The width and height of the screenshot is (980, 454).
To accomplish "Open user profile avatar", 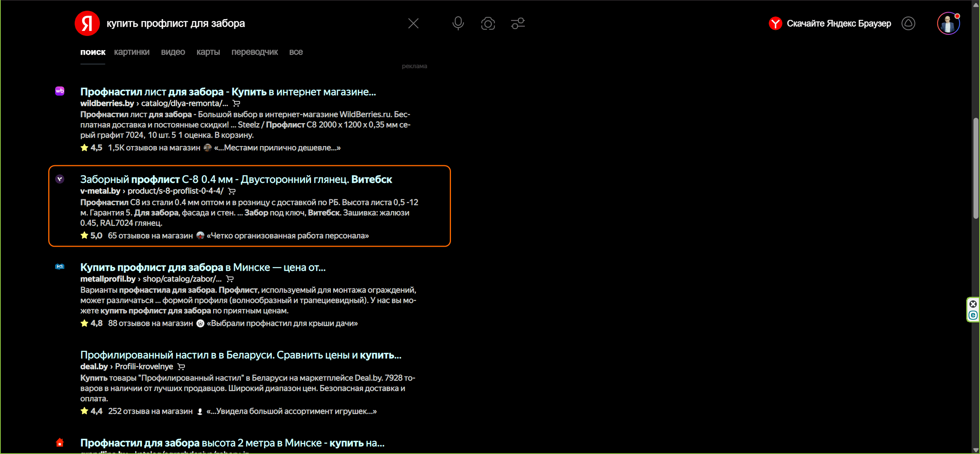I will pyautogui.click(x=948, y=23).
